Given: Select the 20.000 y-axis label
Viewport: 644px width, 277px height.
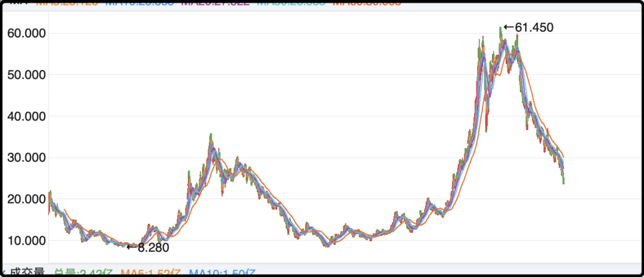Looking at the screenshot, I should pos(26,199).
